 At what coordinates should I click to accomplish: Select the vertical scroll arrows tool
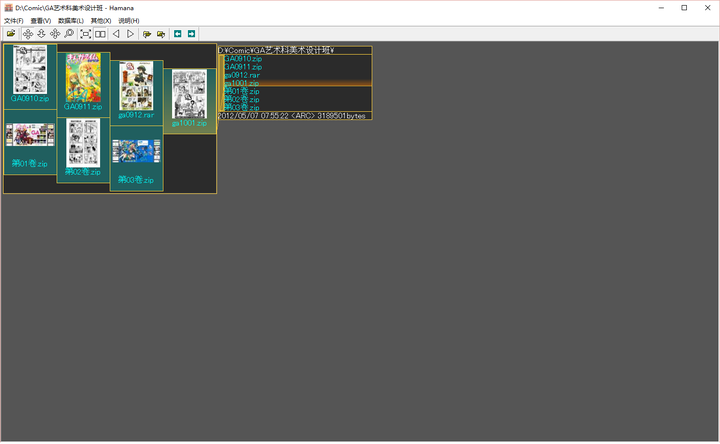click(41, 34)
